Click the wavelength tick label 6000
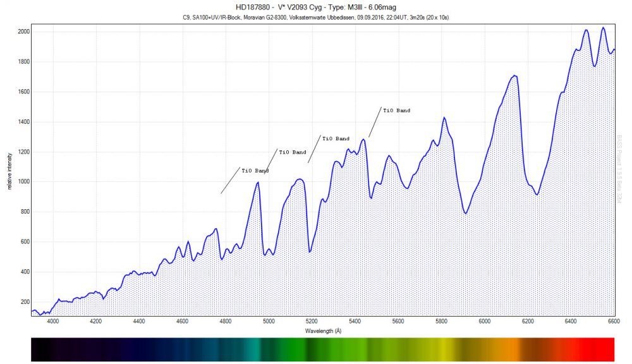 [485, 321]
